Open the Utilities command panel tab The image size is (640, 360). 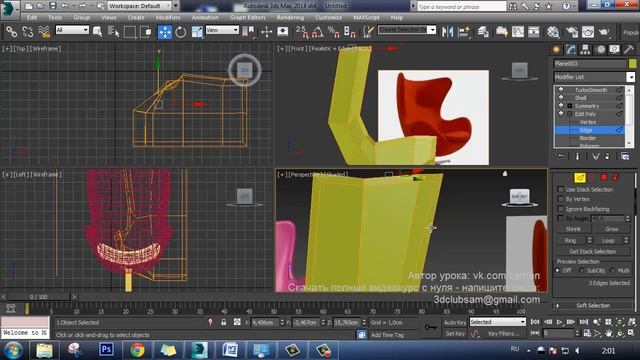click(x=629, y=49)
